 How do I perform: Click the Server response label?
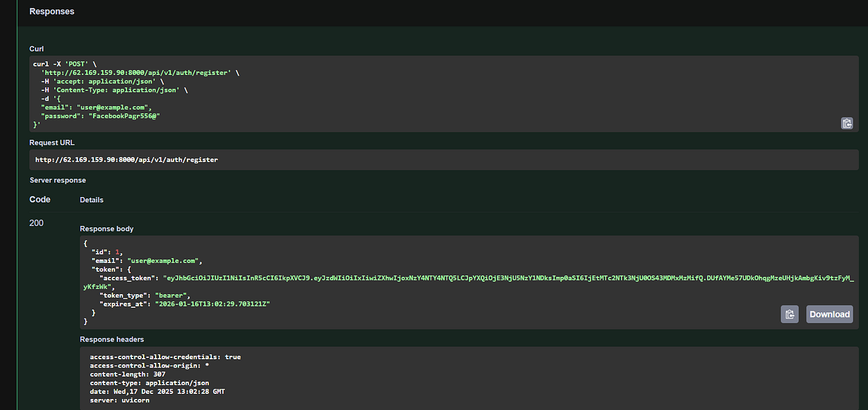tap(58, 180)
